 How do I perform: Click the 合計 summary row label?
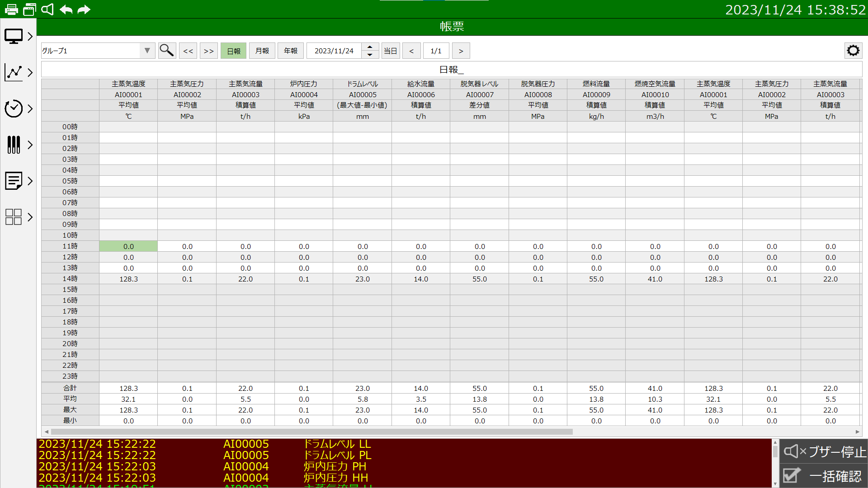(70, 388)
